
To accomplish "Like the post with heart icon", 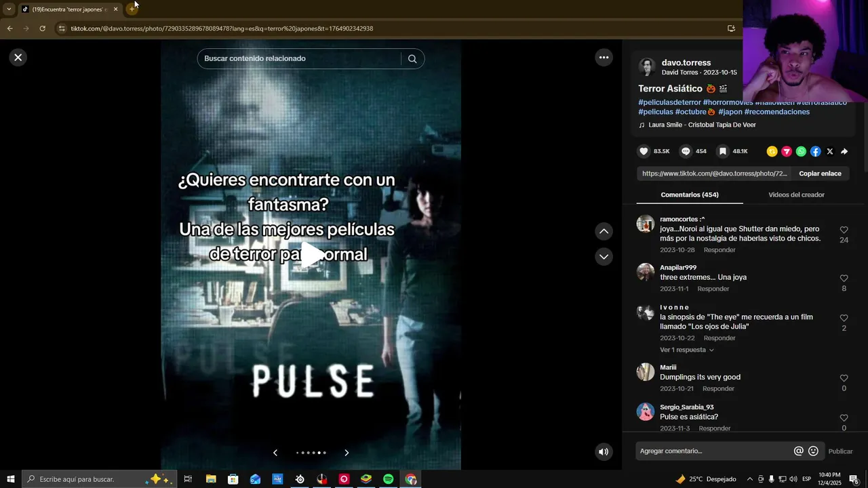I will pyautogui.click(x=644, y=151).
